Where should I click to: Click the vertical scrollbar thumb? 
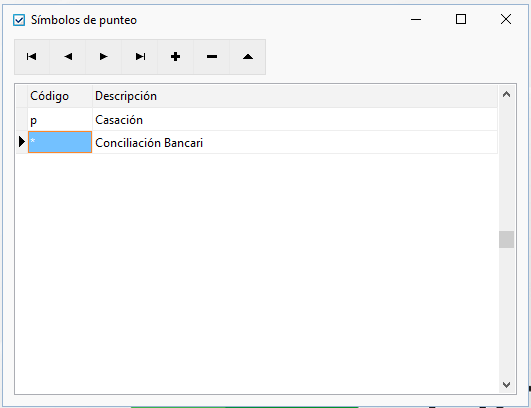(x=506, y=239)
